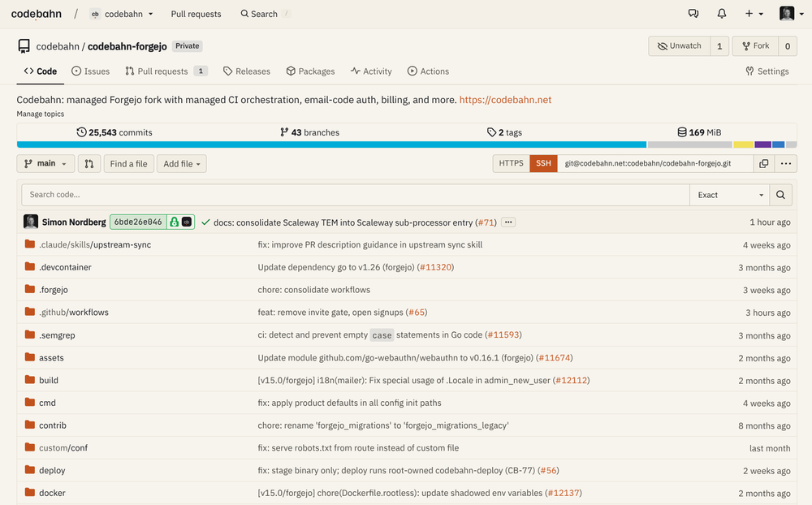Click the yellow language bar segment
The image size is (812, 505).
pos(743,145)
